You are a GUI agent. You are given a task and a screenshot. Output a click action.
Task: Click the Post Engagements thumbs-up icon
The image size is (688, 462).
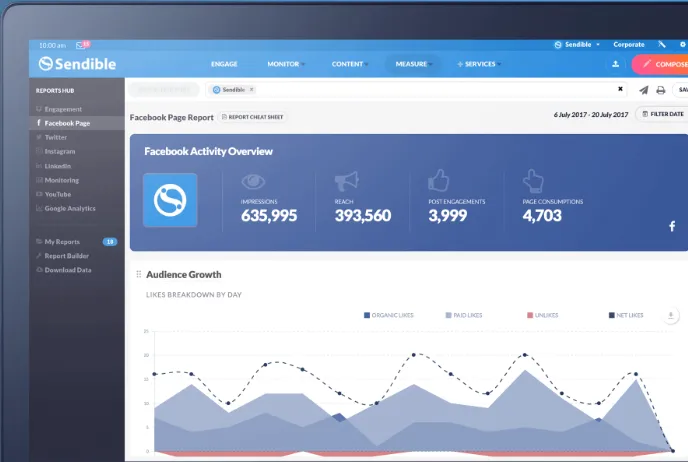tap(438, 180)
